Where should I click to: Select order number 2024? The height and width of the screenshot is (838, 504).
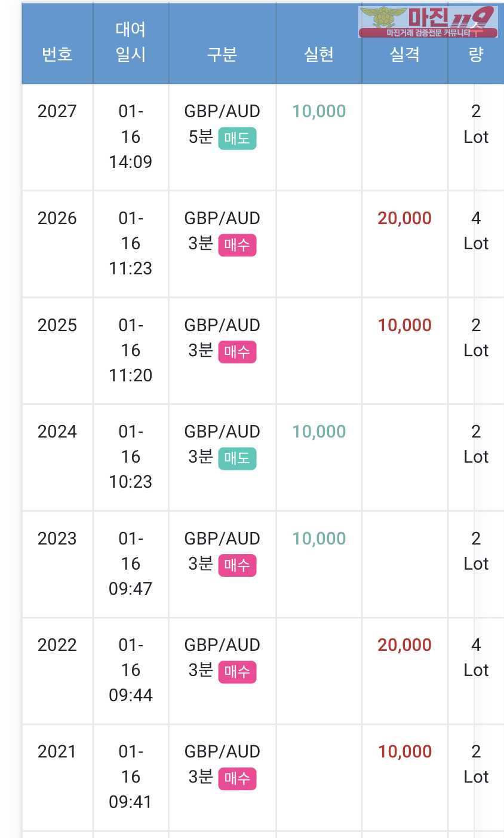[x=57, y=432]
